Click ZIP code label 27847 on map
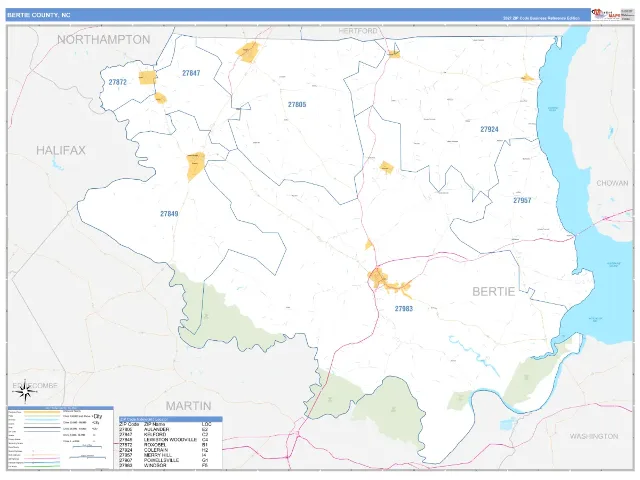 (191, 73)
